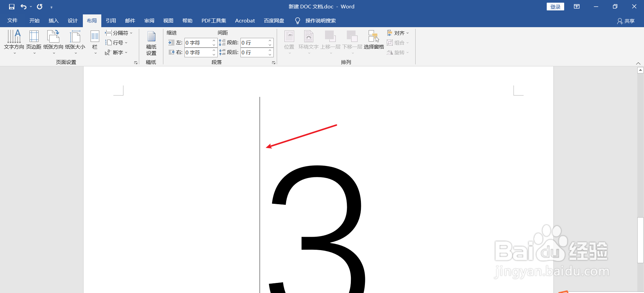The width and height of the screenshot is (644, 293).
Task: Click the 共享 share button
Action: click(626, 21)
